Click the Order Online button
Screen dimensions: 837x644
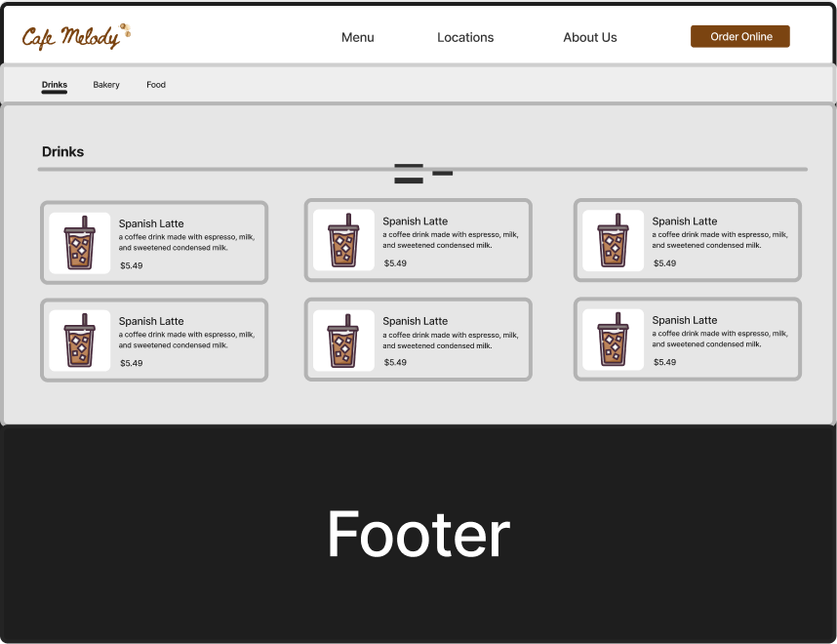point(740,36)
